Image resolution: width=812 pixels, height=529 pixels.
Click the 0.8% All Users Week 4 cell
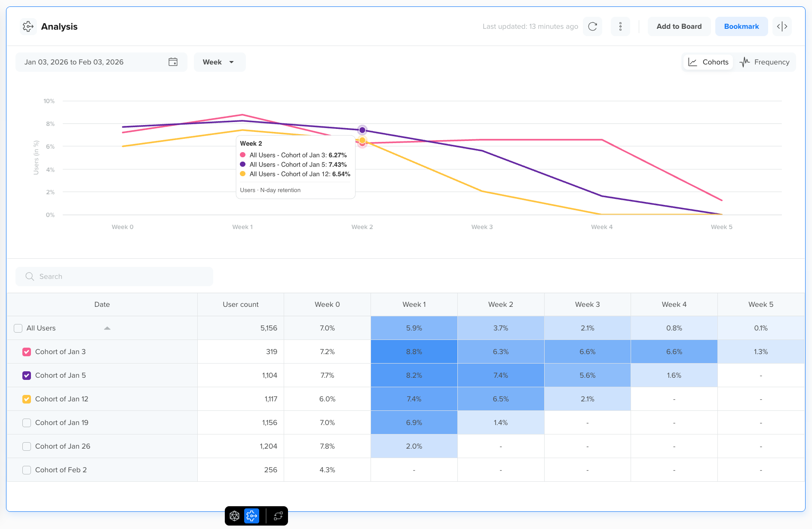click(x=674, y=328)
